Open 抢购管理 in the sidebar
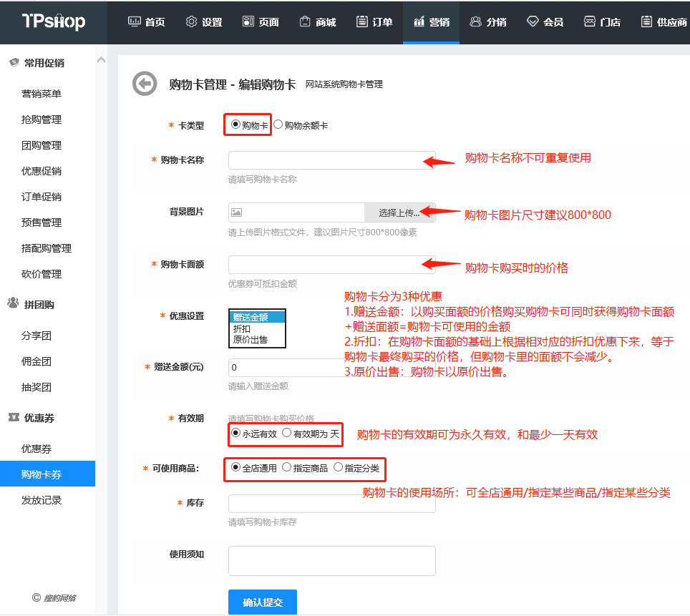The height and width of the screenshot is (616, 690). [x=42, y=119]
